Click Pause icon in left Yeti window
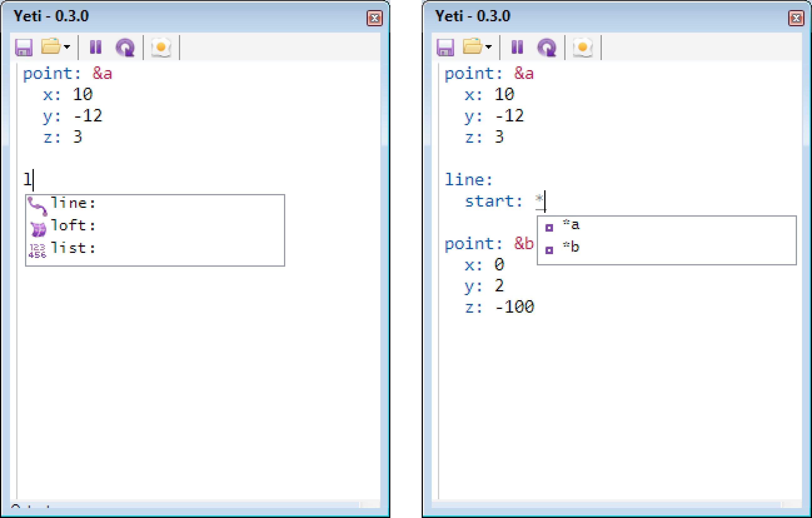The height and width of the screenshot is (518, 812). [x=96, y=47]
